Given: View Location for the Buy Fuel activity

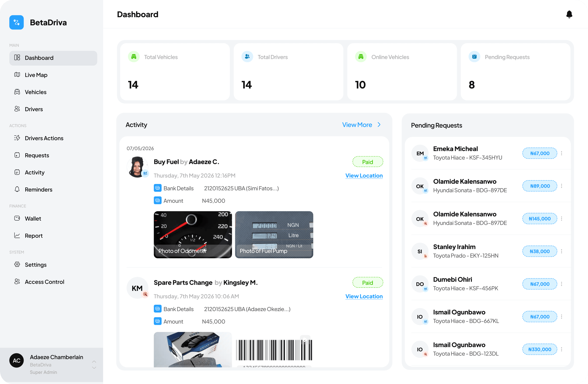Looking at the screenshot, I should [x=364, y=176].
